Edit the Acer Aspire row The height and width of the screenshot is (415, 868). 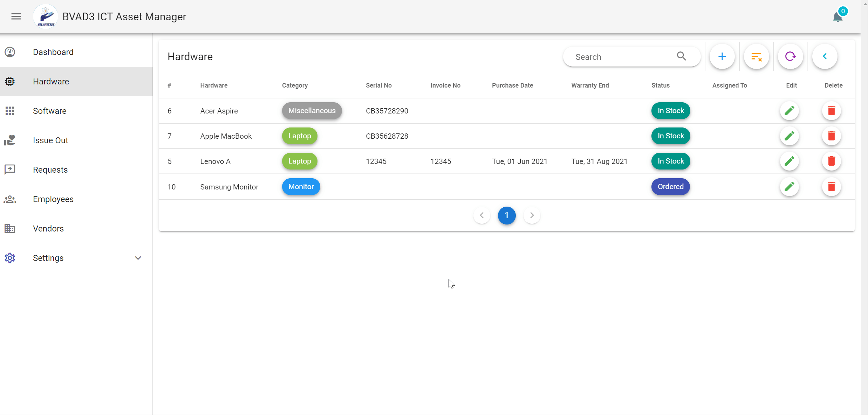tap(789, 111)
